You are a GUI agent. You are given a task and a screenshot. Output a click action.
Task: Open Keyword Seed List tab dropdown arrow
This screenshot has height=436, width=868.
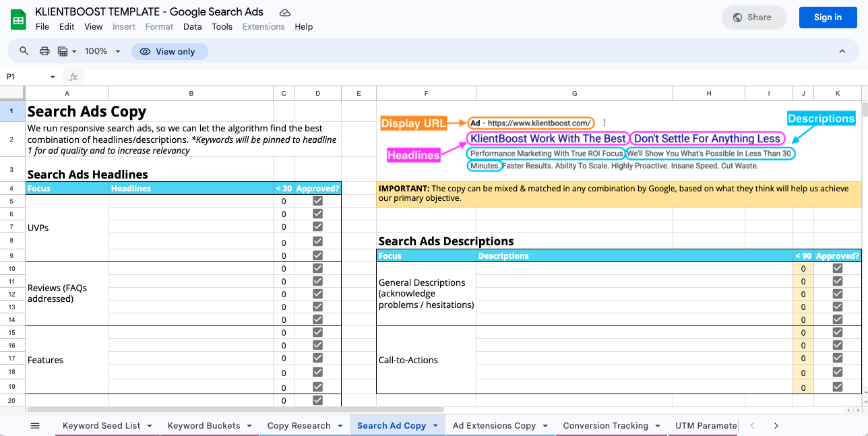click(149, 425)
